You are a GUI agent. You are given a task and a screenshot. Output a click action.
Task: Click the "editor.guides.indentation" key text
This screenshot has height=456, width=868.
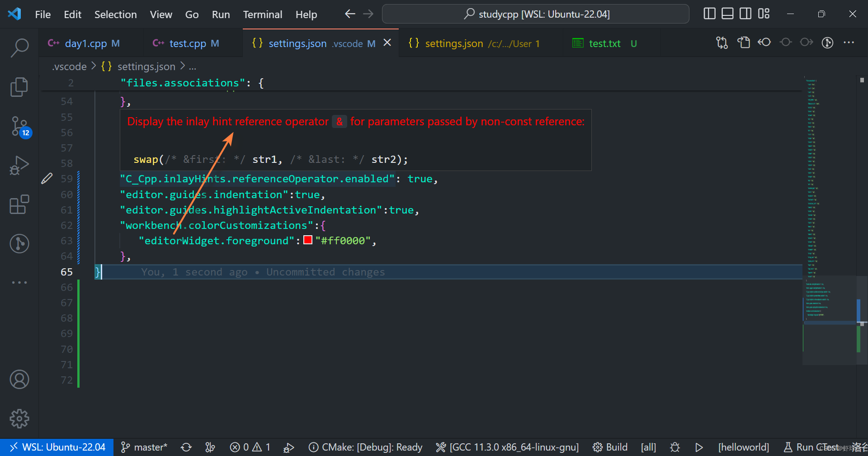click(204, 195)
